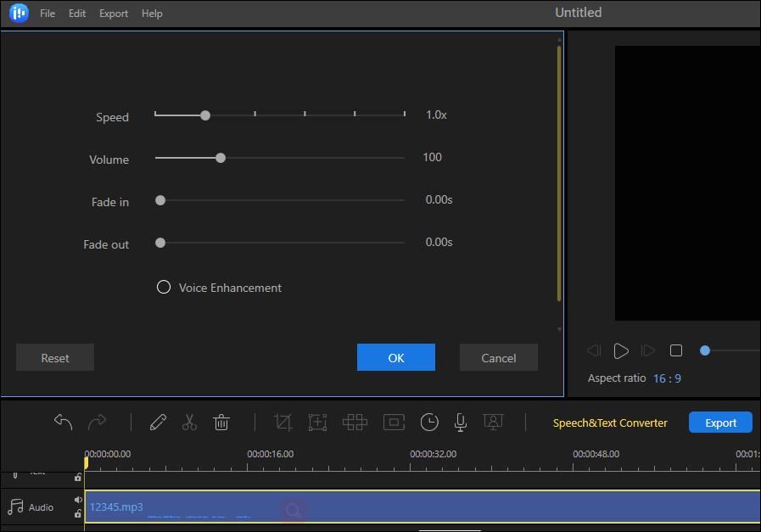Click the crop tool icon
The image size is (761, 532).
pos(283,422)
